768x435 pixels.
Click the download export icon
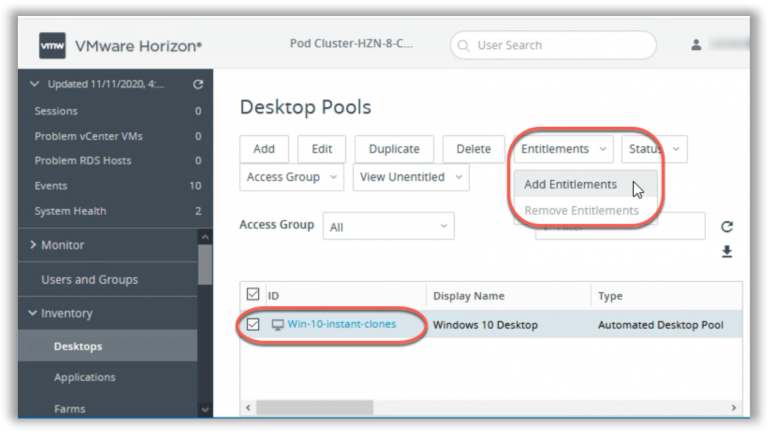(727, 251)
